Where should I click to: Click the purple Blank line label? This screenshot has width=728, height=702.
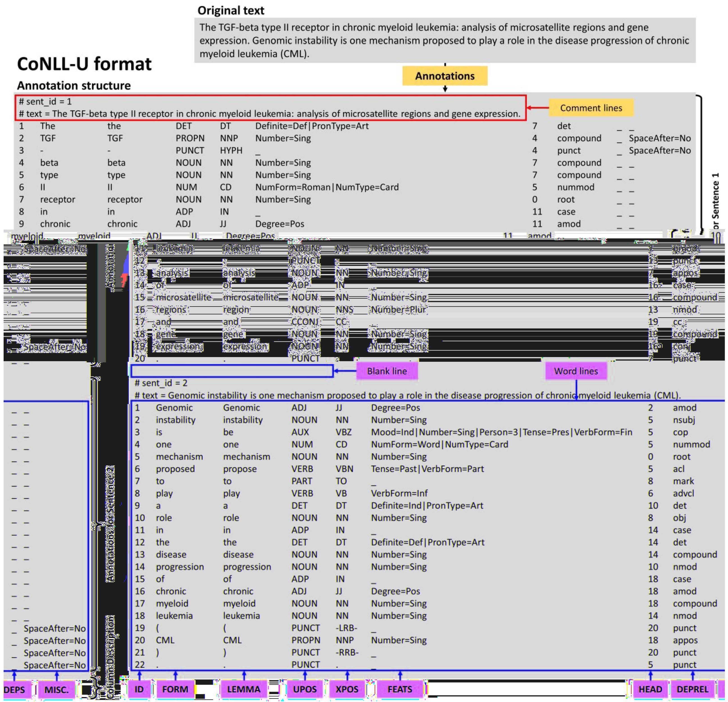point(387,371)
